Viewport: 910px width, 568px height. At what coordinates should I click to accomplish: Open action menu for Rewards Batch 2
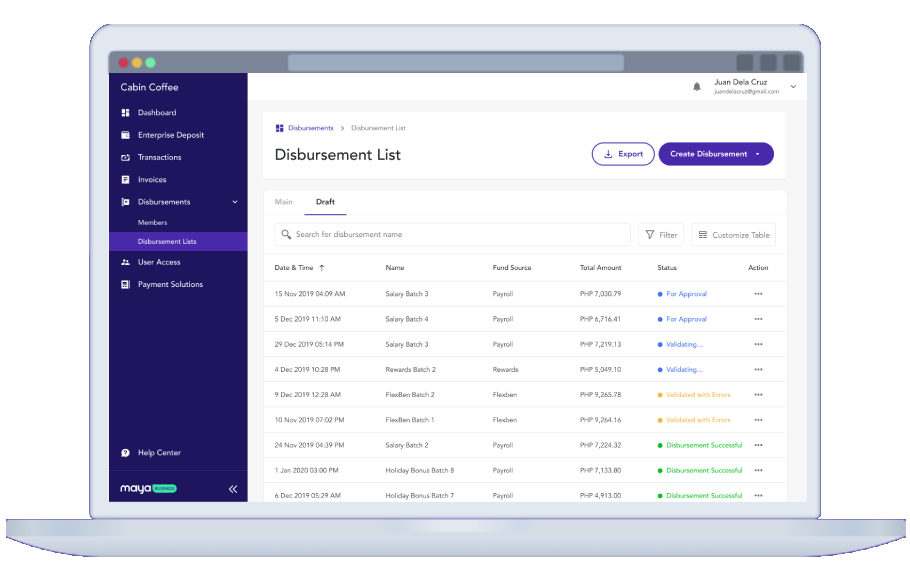pos(758,370)
